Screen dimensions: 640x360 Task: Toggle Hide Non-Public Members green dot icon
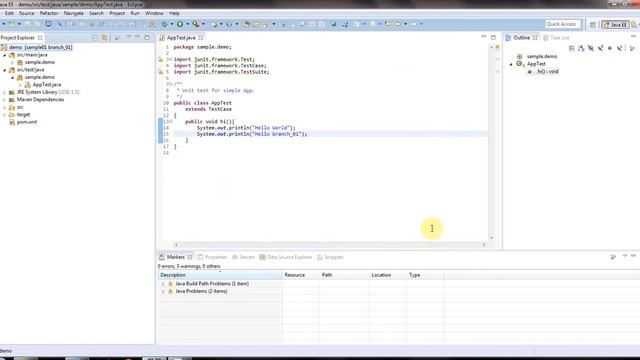[610, 48]
